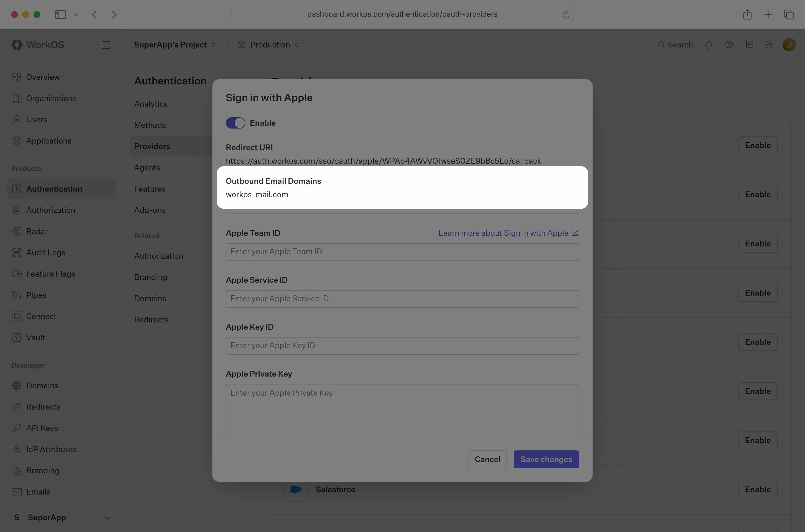Screen dimensions: 805x532
Task: Open Applications in sidebar
Action: point(61,141)
